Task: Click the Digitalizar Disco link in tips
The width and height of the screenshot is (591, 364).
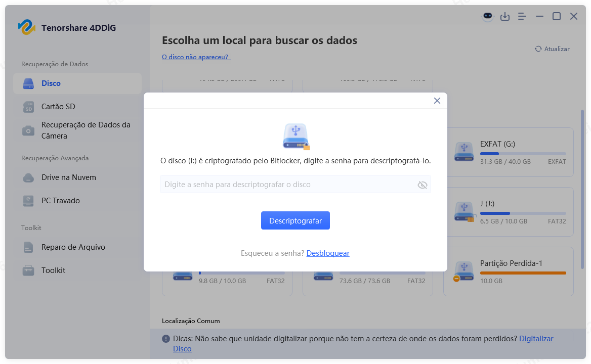Action: [536, 338]
